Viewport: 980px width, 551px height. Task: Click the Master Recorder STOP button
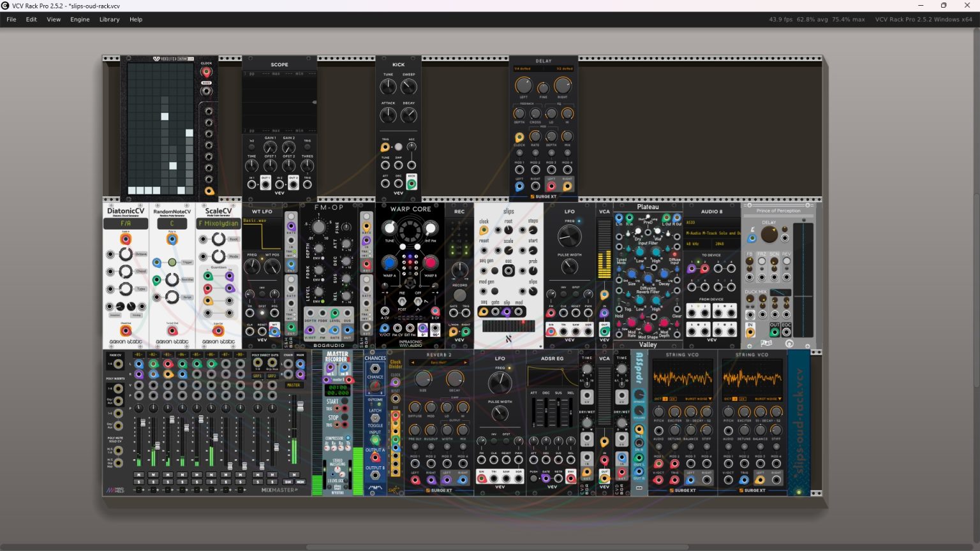344,418
